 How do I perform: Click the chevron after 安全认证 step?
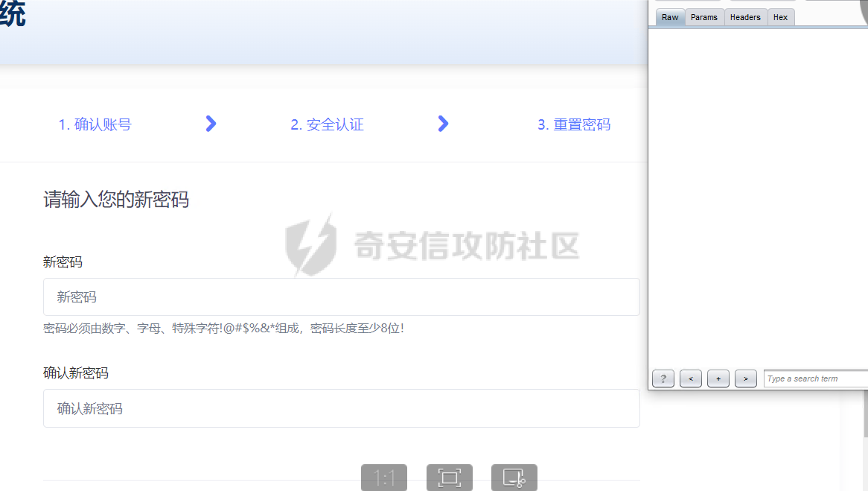tap(444, 124)
